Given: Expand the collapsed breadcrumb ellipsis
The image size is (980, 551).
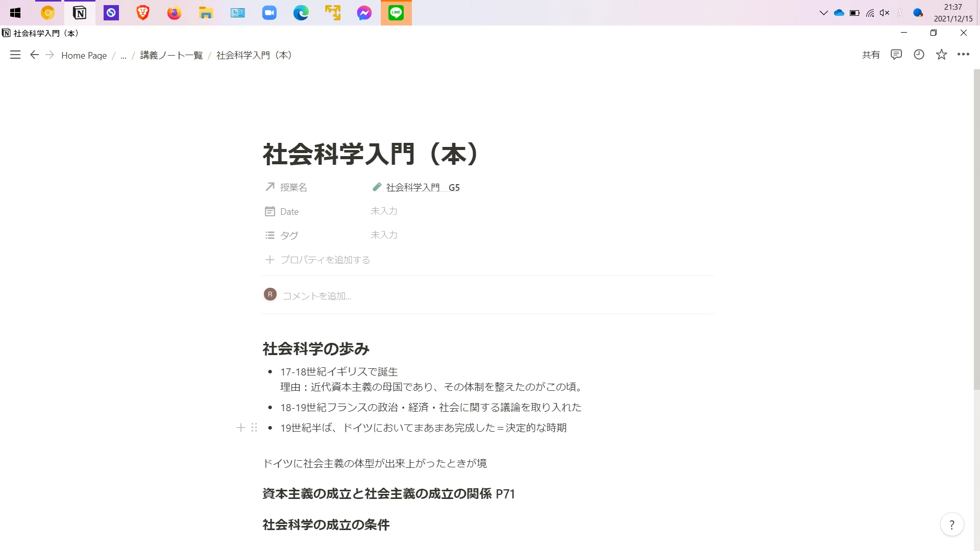Looking at the screenshot, I should [x=124, y=55].
